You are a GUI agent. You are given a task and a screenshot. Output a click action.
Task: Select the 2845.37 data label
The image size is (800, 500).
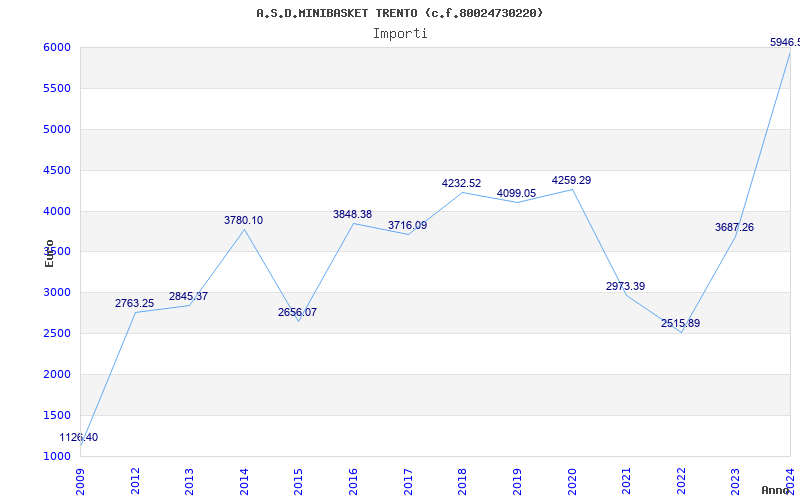click(188, 296)
